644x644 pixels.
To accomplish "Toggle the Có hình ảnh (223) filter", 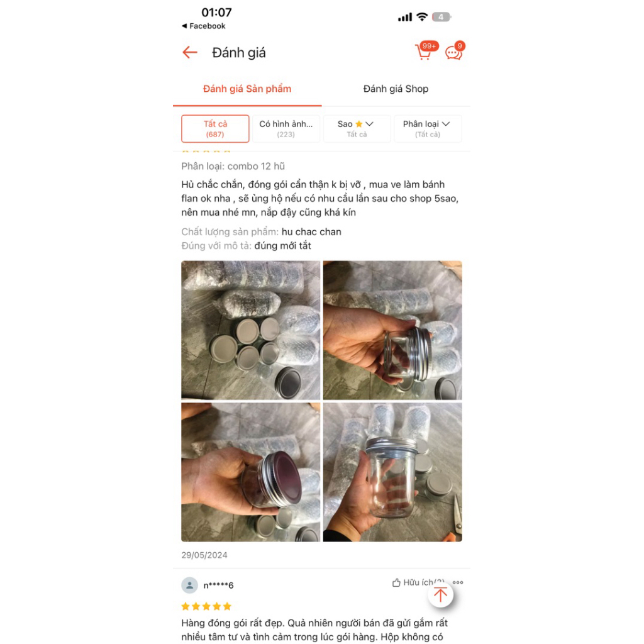I will (286, 128).
